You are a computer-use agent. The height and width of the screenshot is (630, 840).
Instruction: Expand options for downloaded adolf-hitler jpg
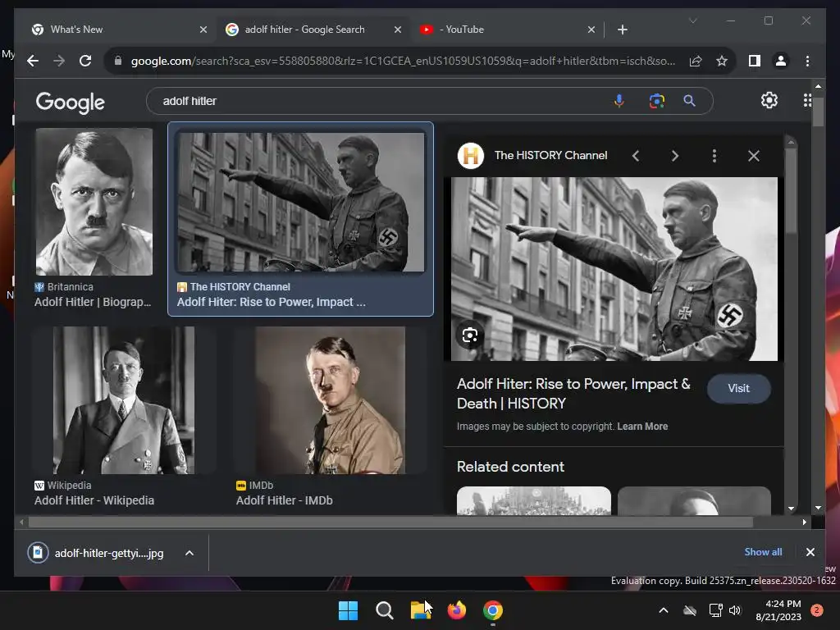189,553
